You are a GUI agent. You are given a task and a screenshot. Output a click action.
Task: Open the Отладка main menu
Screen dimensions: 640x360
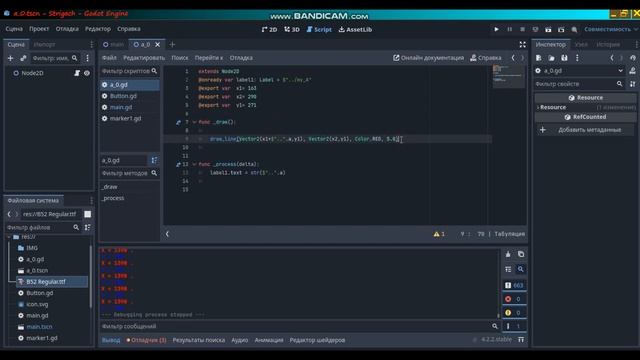(67, 29)
